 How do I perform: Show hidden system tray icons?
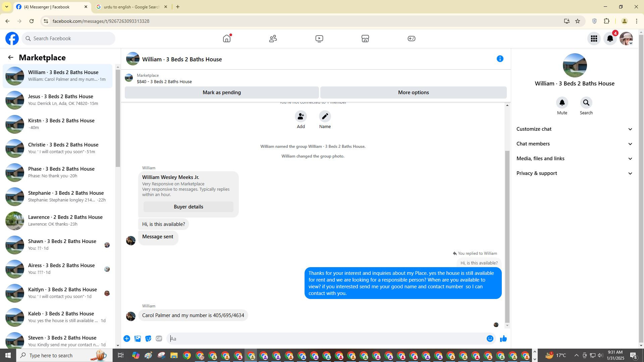[x=576, y=356]
